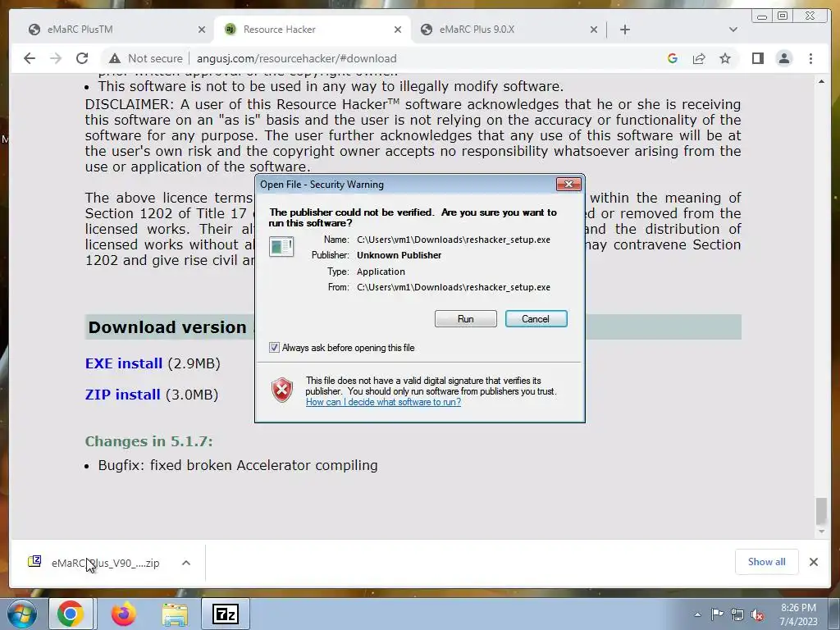Close the Resource Hacker tab
The height and width of the screenshot is (630, 840).
398,30
